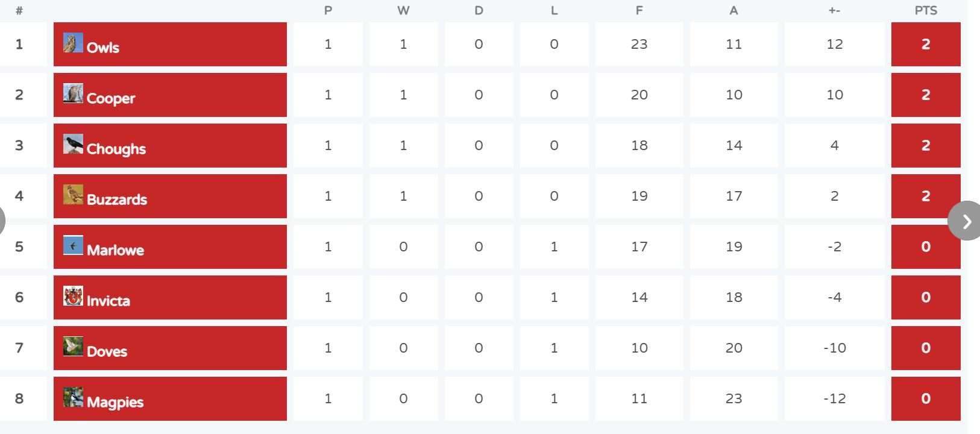The image size is (980, 434).
Task: Click the Cooper team bird icon
Action: (73, 93)
